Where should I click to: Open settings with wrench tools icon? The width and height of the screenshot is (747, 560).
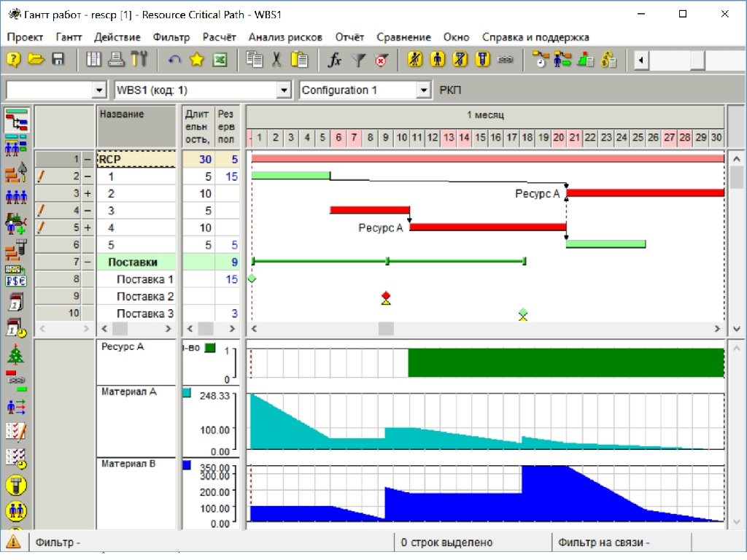click(139, 60)
